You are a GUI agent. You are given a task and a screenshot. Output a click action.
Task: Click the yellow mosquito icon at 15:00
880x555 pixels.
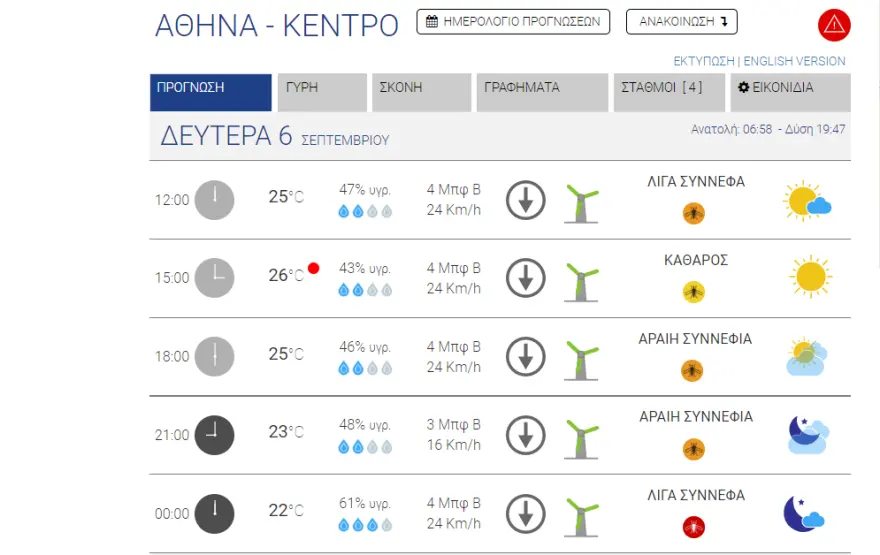tap(693, 291)
